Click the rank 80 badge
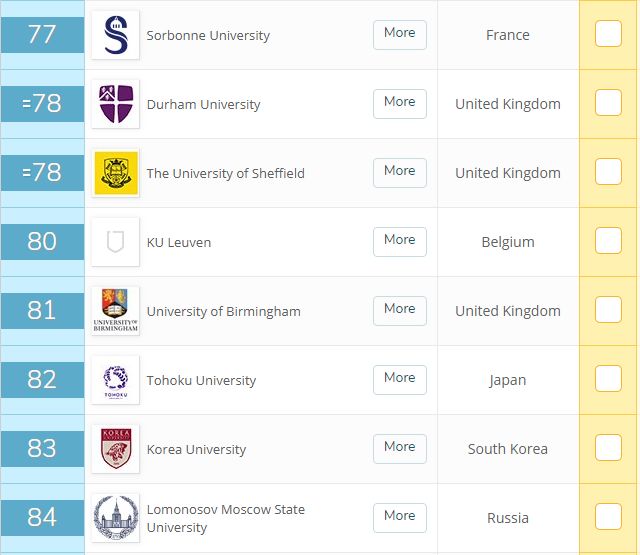The width and height of the screenshot is (640, 555). pos(42,242)
